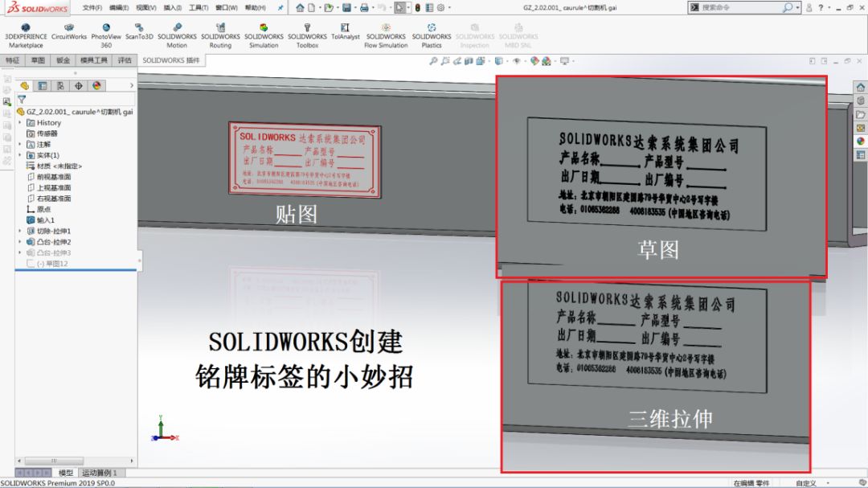Open the 窗口(W) menu

tap(227, 8)
